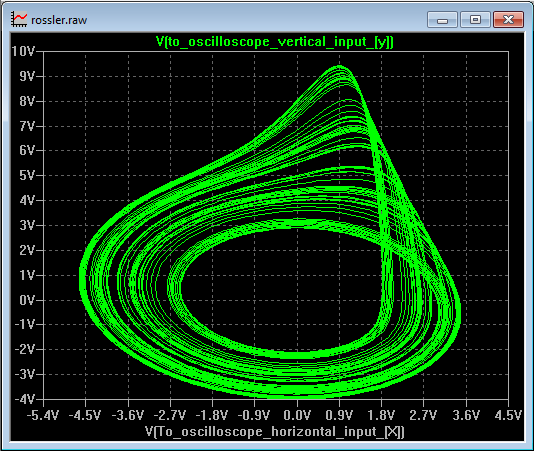The image size is (534, 451).
Task: Click the rossler.raw waveform window icon
Action: point(19,19)
